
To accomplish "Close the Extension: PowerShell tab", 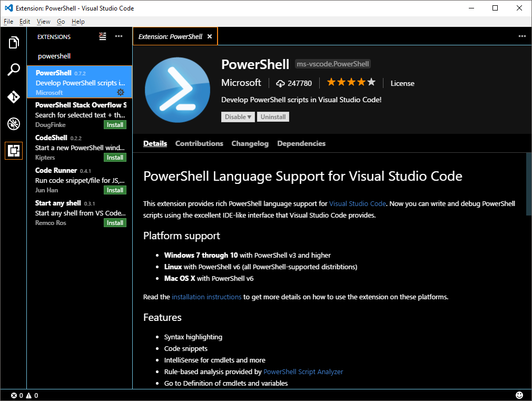I will tap(210, 36).
